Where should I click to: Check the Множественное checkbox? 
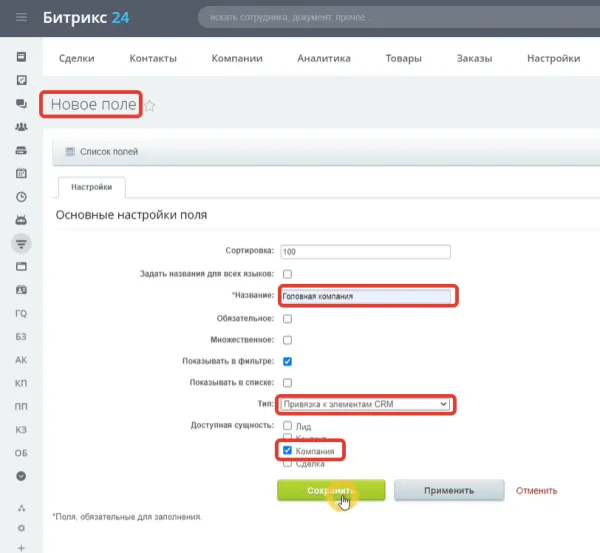[x=288, y=340]
